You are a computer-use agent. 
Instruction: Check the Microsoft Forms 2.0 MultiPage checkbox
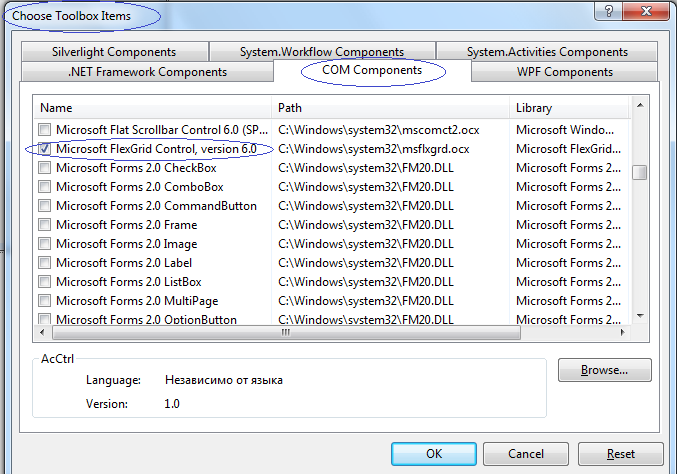(x=44, y=300)
